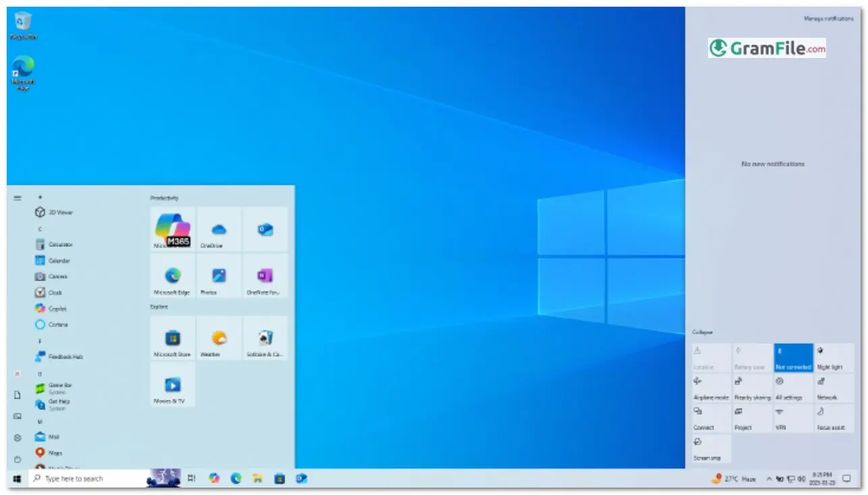The height and width of the screenshot is (495, 868).
Task: Click the Manage notifications link
Action: coord(828,19)
